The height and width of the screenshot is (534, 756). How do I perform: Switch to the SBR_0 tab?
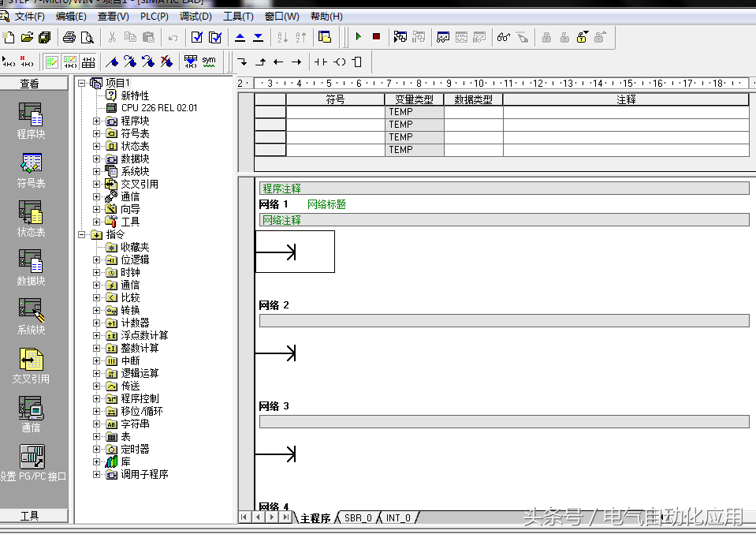pyautogui.click(x=358, y=518)
